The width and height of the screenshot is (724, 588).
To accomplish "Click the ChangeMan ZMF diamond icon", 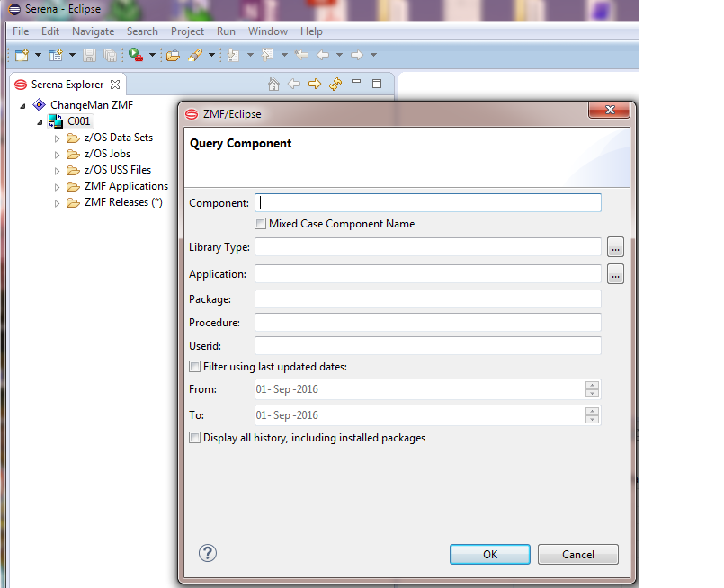I will [x=40, y=105].
